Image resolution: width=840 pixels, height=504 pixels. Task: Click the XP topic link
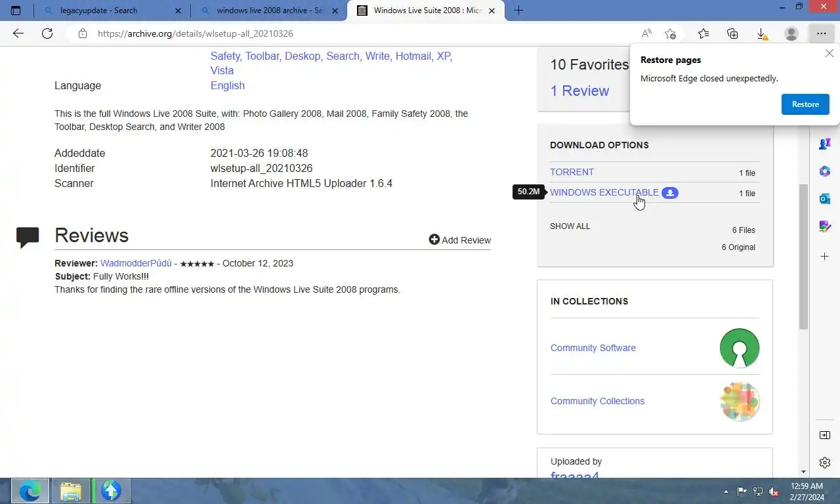[444, 56]
